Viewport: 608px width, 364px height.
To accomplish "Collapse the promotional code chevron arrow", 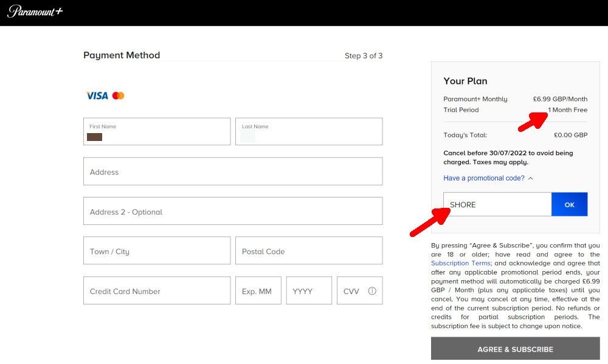I will (530, 179).
